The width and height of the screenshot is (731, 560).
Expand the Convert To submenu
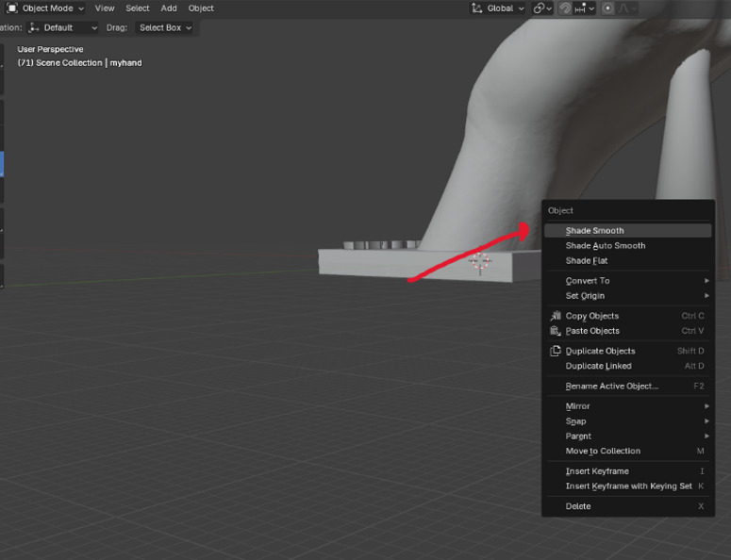[627, 280]
